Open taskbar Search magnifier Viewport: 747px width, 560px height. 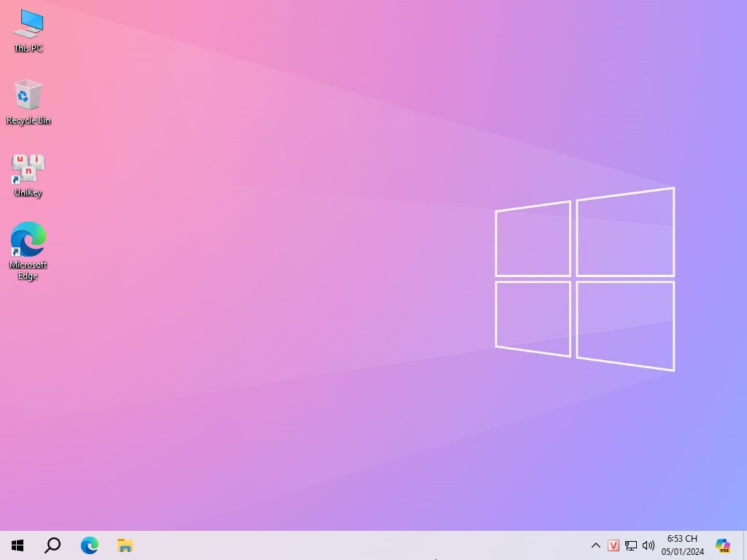(x=53, y=545)
